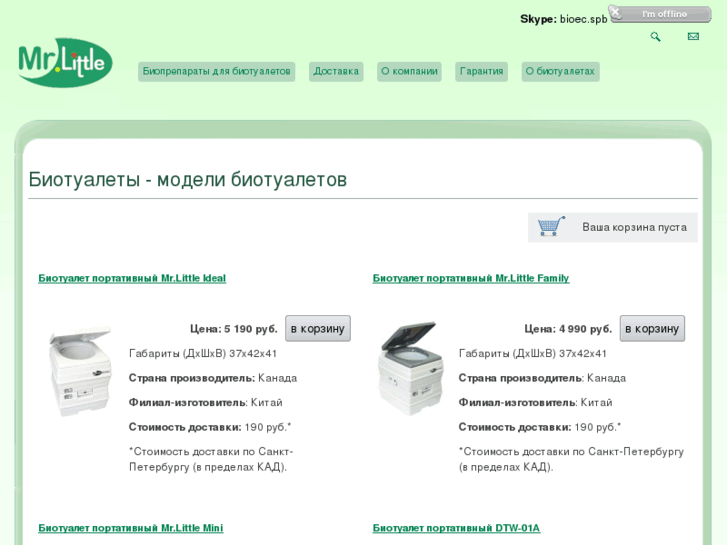Click the Mr.Little Ideal toilet image
Viewport: 727px width, 545px height.
[80, 370]
